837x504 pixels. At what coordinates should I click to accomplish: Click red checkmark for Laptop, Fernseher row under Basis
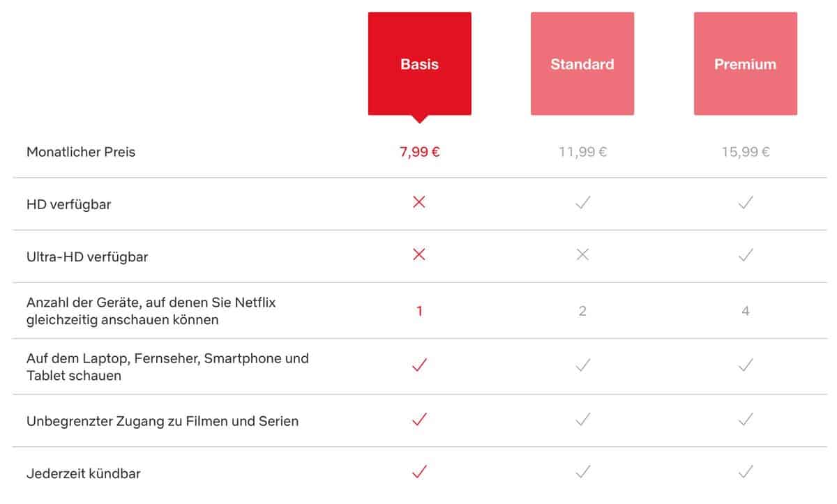pyautogui.click(x=419, y=365)
